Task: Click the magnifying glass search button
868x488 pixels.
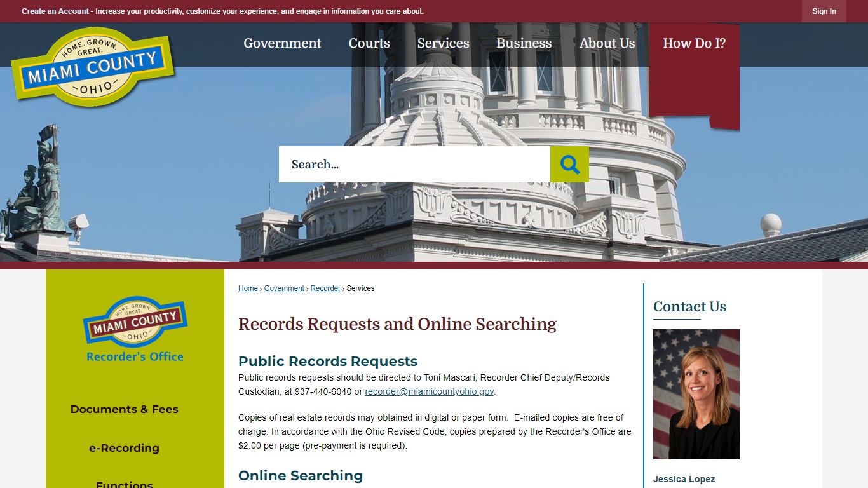Action: (569, 165)
